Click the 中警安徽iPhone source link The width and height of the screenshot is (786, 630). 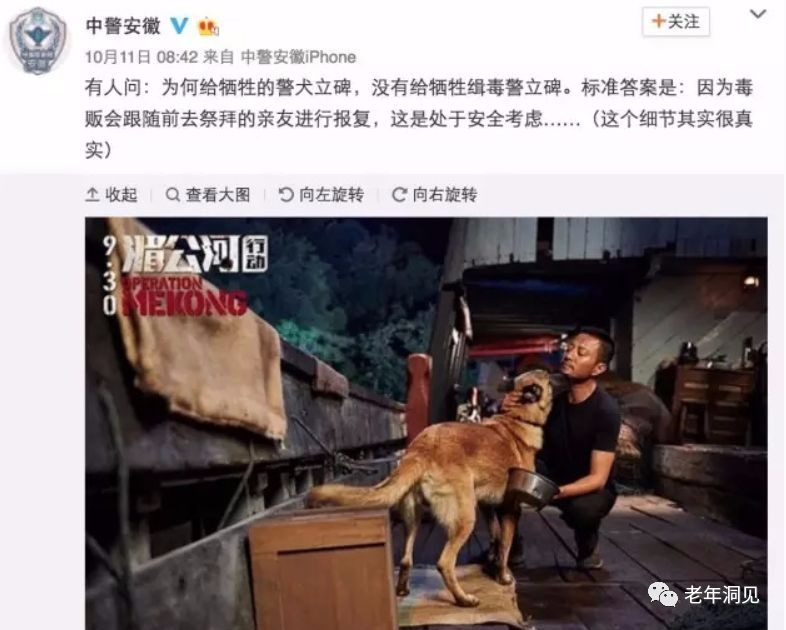click(x=298, y=57)
